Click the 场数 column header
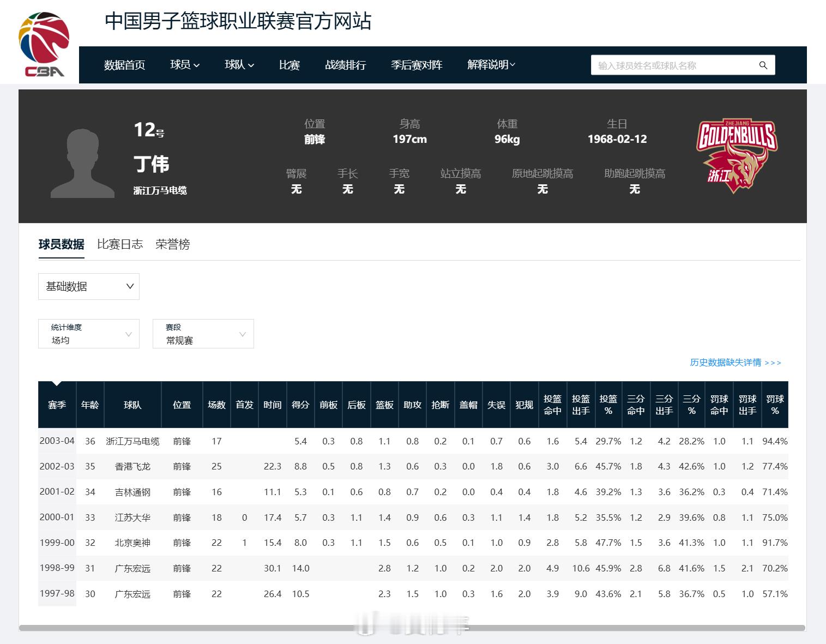 pos(216,405)
